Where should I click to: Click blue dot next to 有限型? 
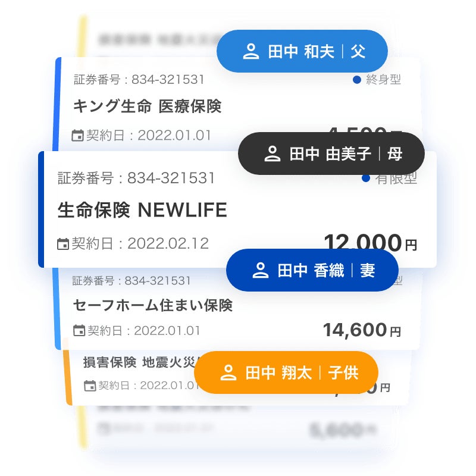(366, 178)
